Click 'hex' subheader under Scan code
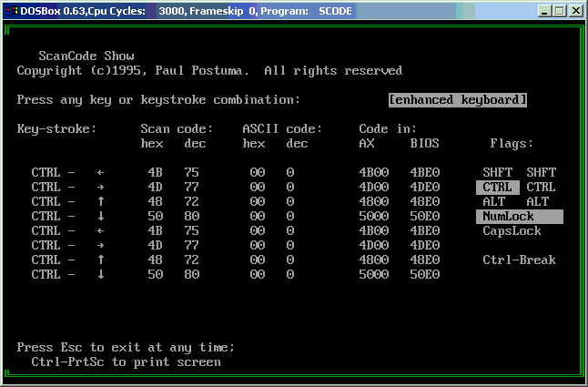This screenshot has height=387, width=588. (152, 144)
